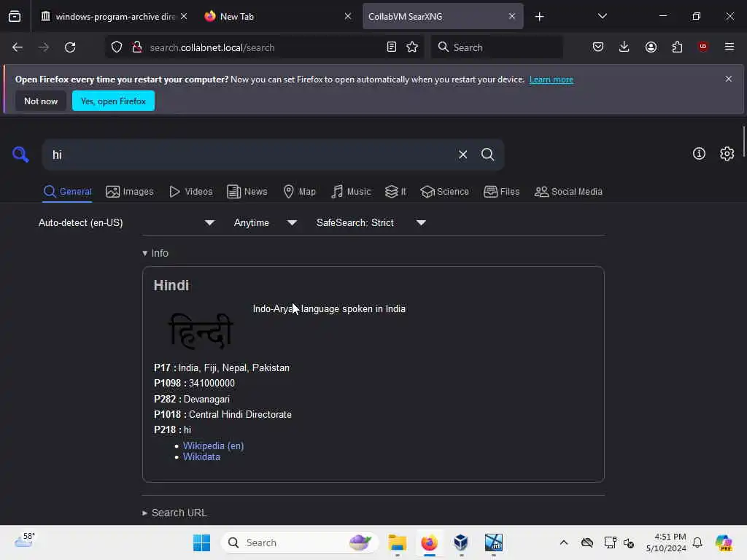This screenshot has height=560, width=747.
Task: Close the windows-program-archive tab
Action: tap(184, 16)
